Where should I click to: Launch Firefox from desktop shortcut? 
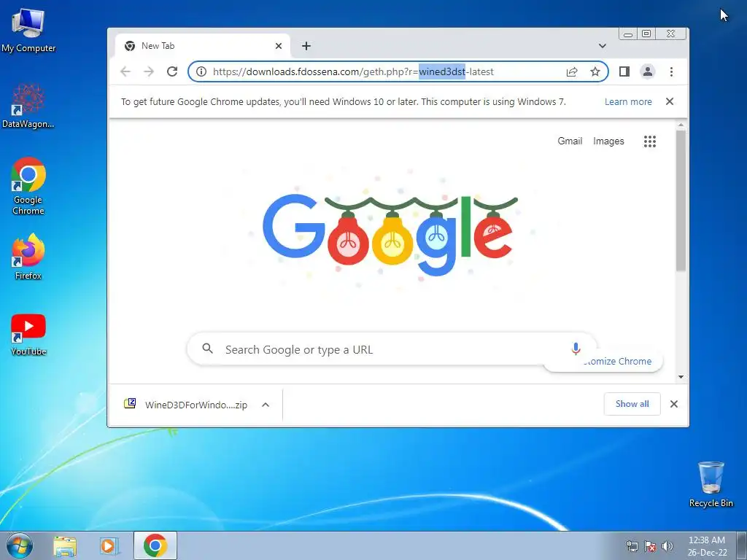coord(28,256)
